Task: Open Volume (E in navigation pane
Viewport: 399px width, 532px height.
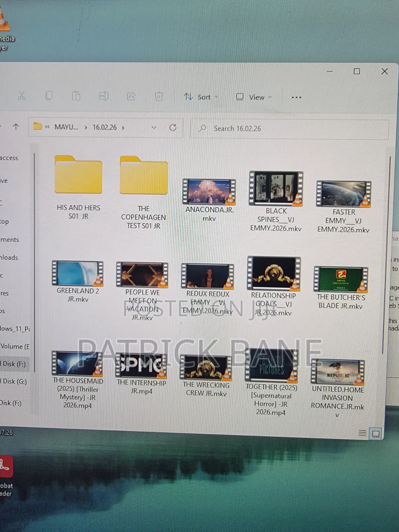Action: (x=15, y=346)
